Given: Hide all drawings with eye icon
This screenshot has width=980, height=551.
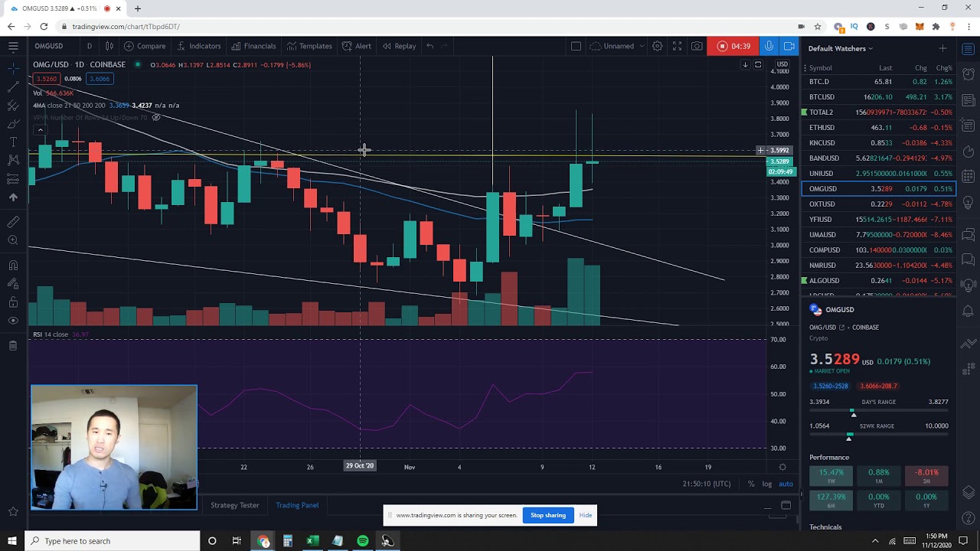Looking at the screenshot, I should click(13, 321).
